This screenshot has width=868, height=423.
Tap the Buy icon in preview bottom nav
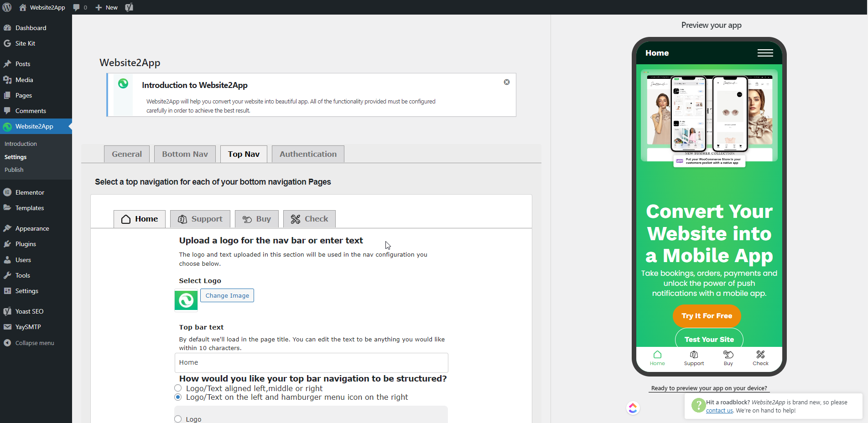(x=728, y=358)
